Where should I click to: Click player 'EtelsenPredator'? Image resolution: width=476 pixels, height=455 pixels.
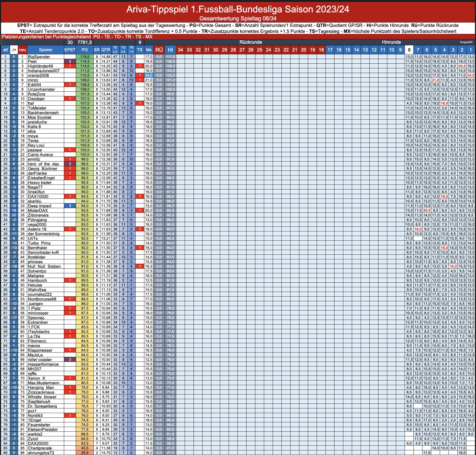pyautogui.click(x=43, y=429)
